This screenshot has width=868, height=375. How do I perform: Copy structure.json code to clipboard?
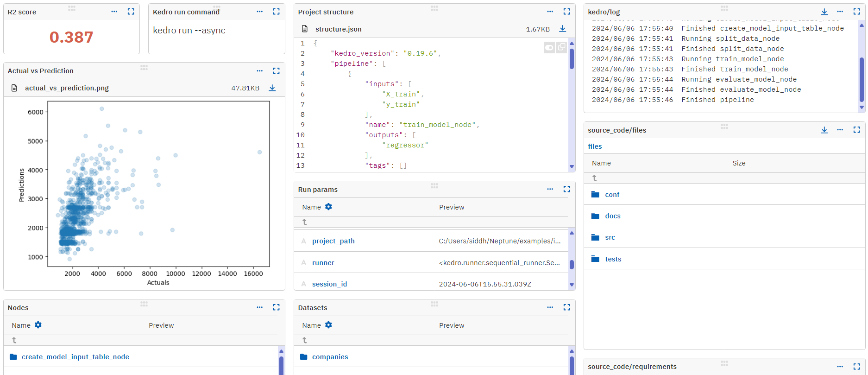tap(561, 47)
